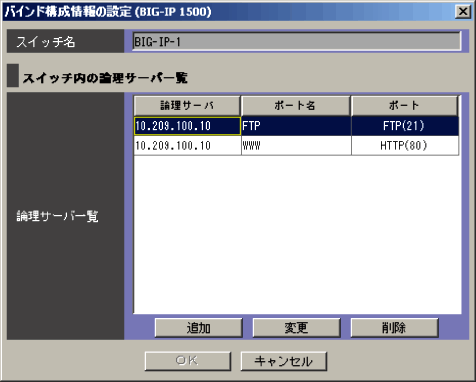Click the greyed OK button
476x382 pixels.
[x=188, y=361]
